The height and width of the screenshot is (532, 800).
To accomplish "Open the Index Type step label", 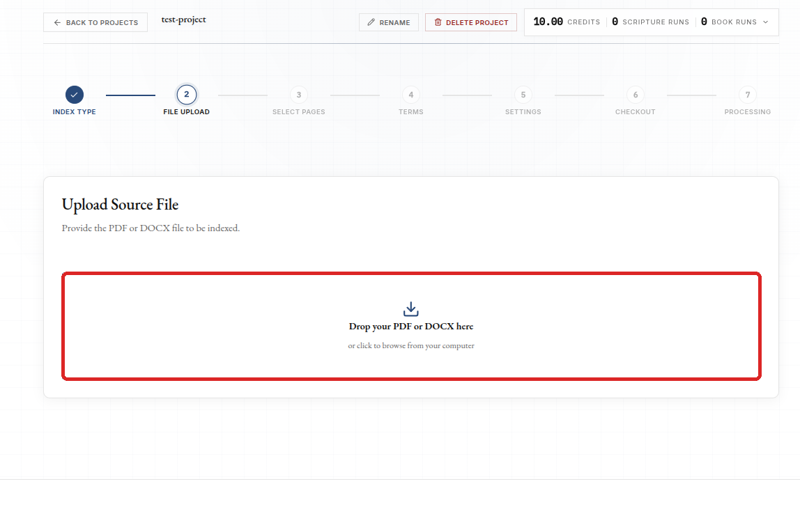I will [x=75, y=111].
